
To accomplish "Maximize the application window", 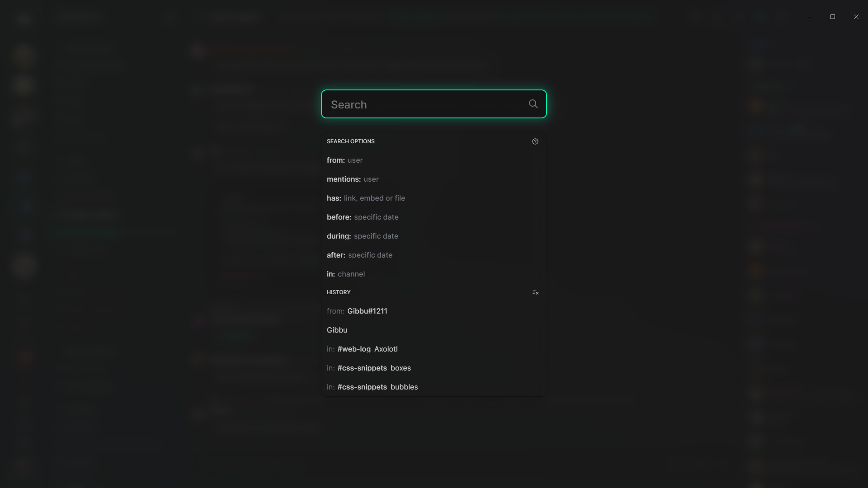I will tap(832, 17).
